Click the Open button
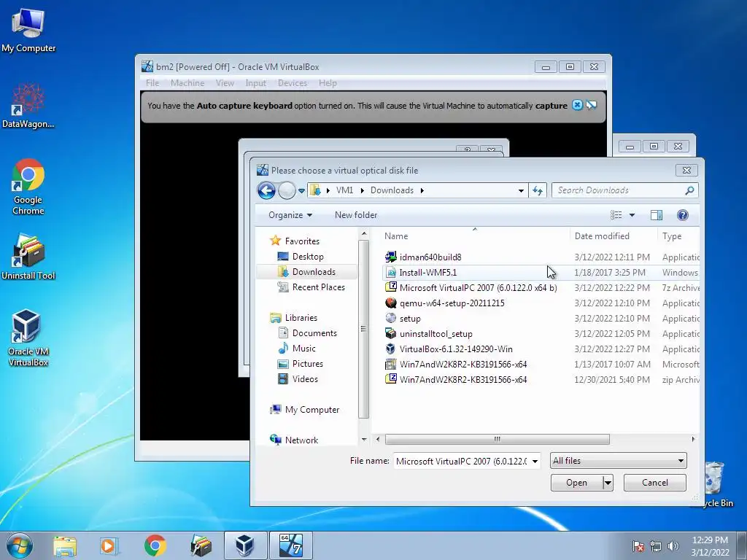This screenshot has height=560, width=747. (x=576, y=483)
